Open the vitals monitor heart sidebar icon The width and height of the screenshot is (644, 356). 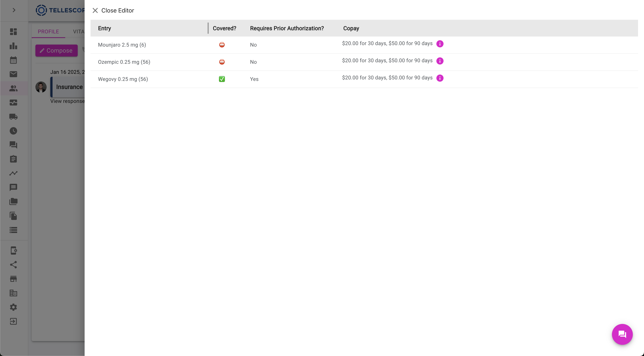tap(13, 103)
